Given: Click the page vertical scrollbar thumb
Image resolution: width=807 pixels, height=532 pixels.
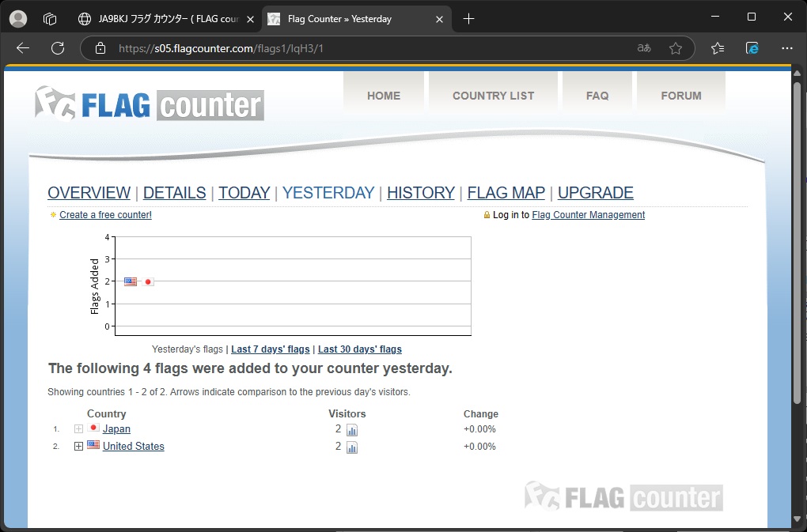Looking at the screenshot, I should coord(797,242).
